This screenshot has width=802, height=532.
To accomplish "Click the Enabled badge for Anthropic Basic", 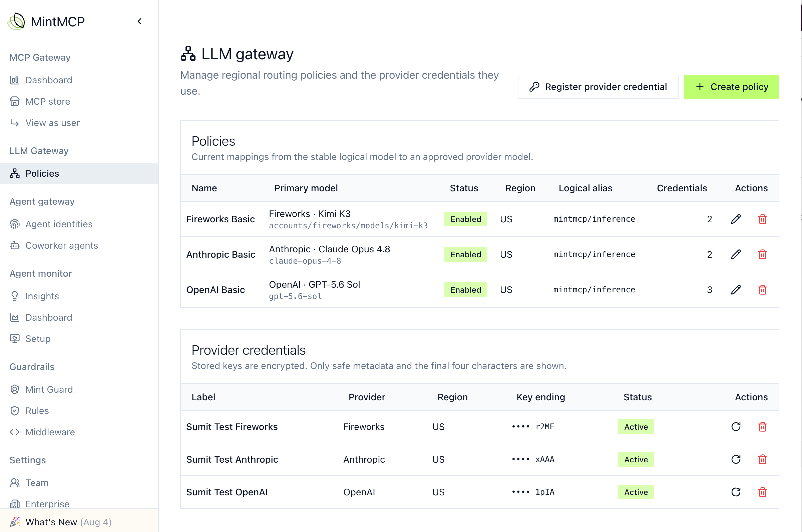I will 465,254.
